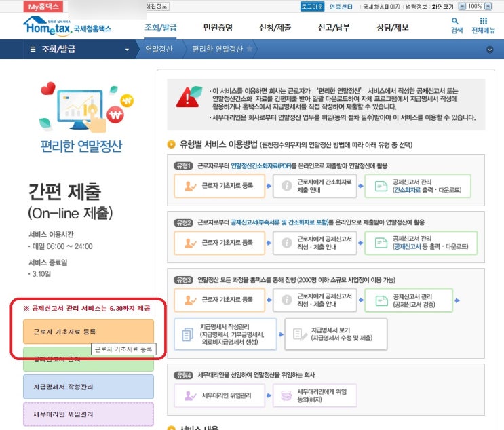Image resolution: width=504 pixels, height=430 pixels.
Task: Expand the round chevron at right of breadcrumb bar
Action: 490,50
